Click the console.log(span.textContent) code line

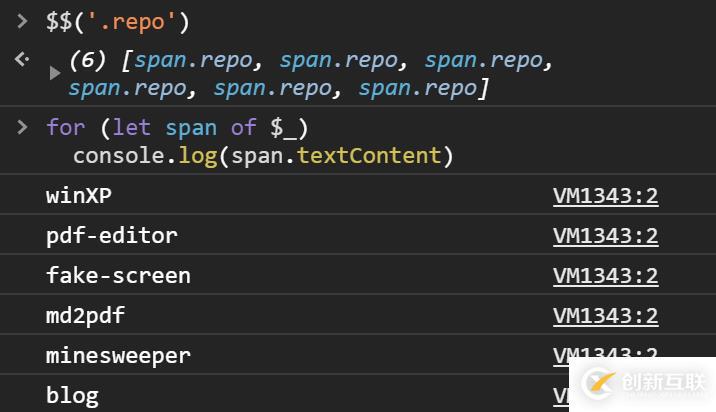(x=263, y=156)
